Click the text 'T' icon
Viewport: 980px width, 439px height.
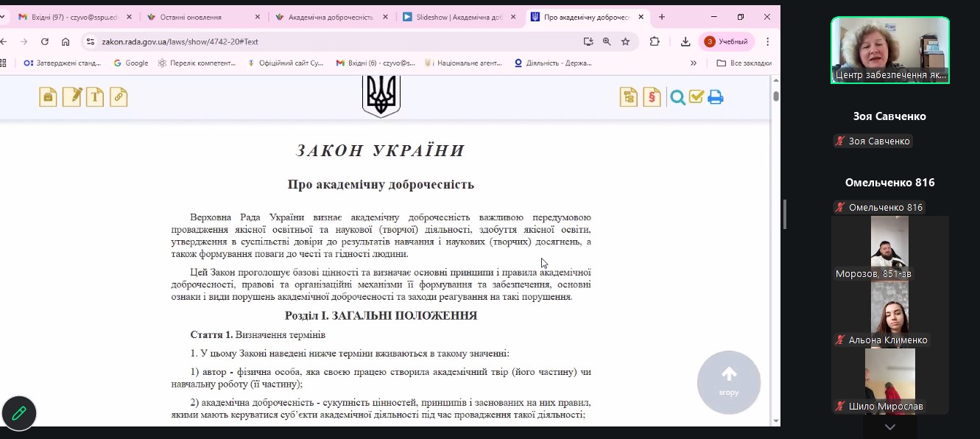tap(95, 97)
